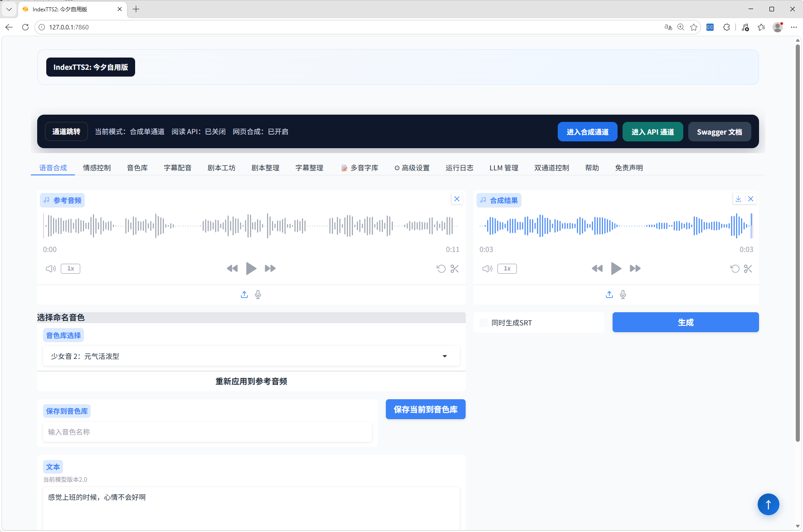Click 保存当前到音色库 button
Image resolution: width=803 pixels, height=532 pixels.
426,409
